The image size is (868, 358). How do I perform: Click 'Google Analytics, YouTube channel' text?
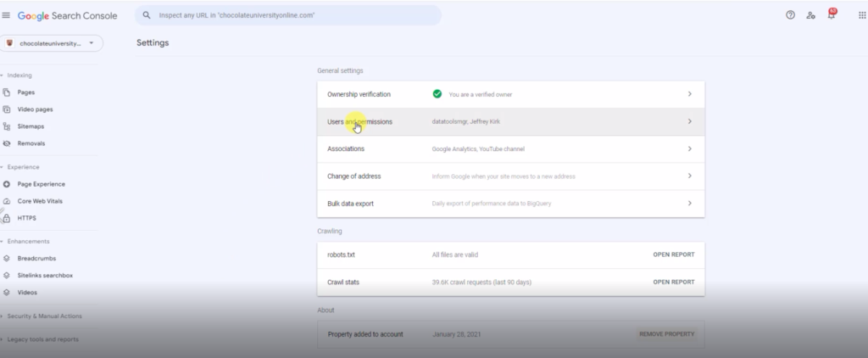[478, 149]
